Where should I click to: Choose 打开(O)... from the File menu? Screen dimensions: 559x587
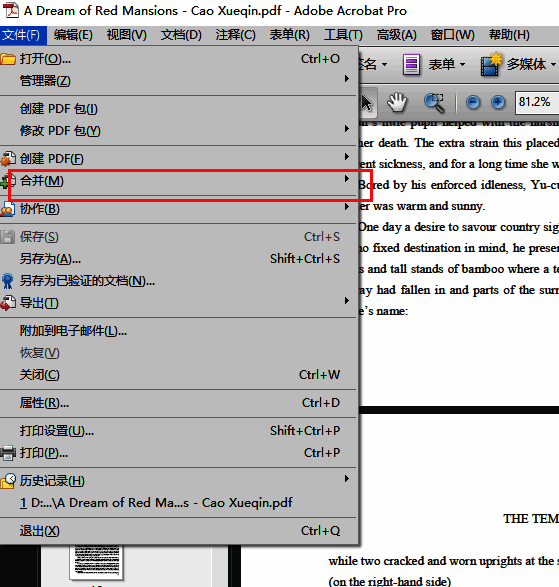(x=178, y=59)
